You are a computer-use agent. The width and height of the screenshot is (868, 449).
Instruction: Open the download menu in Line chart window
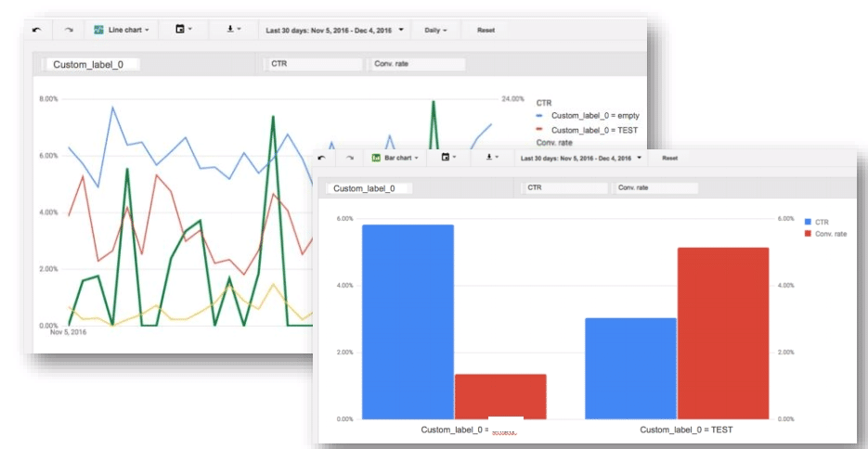click(234, 30)
